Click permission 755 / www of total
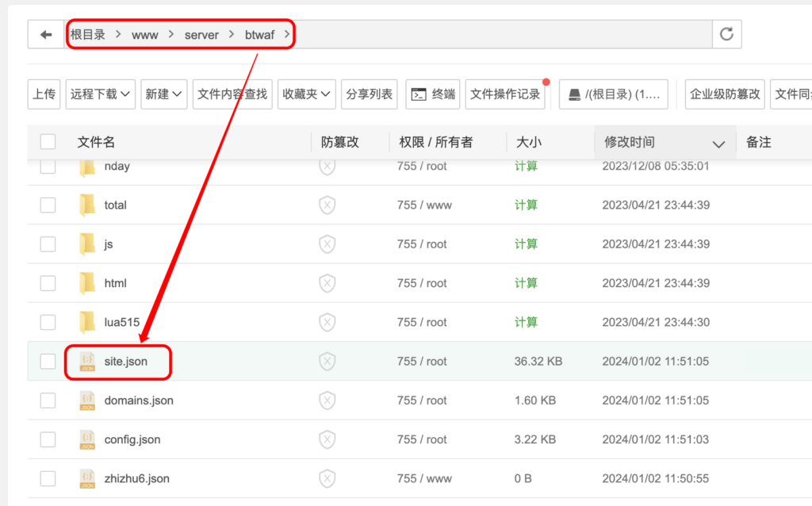Image resolution: width=812 pixels, height=506 pixels. coord(424,205)
